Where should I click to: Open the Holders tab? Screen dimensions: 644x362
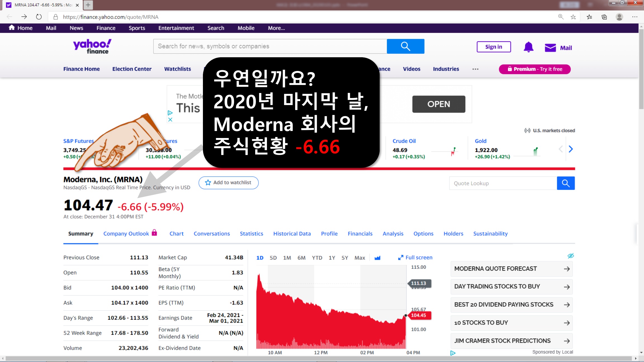pyautogui.click(x=453, y=234)
